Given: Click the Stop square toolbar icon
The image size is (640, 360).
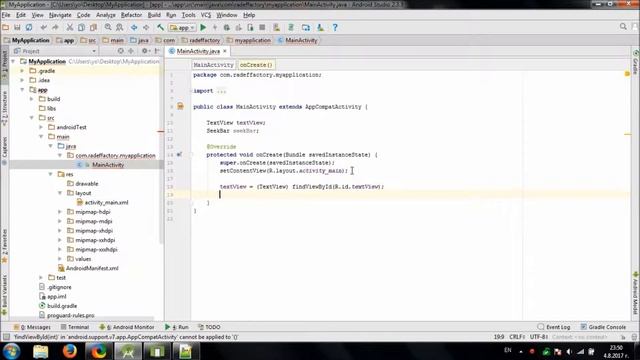Looking at the screenshot, I should pos(262,27).
